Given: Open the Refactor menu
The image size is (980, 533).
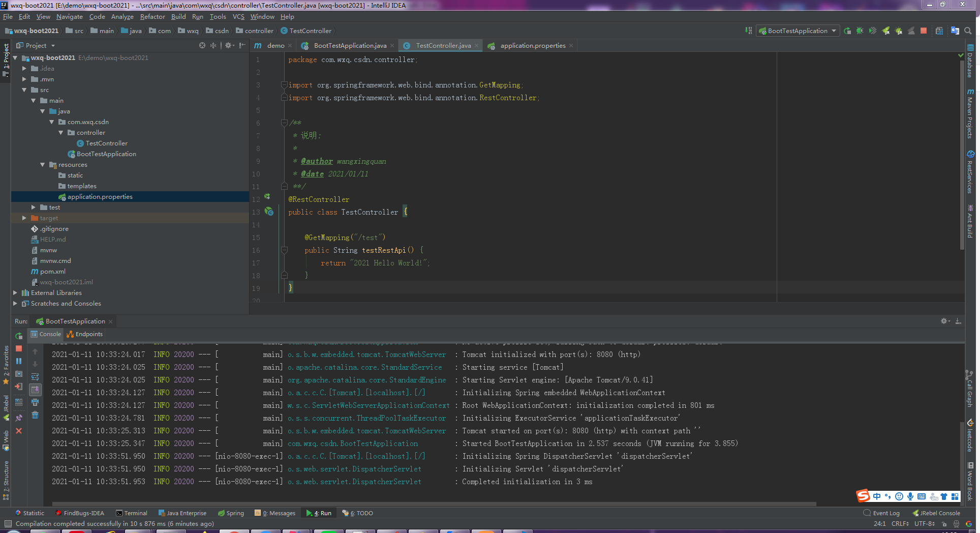Looking at the screenshot, I should tap(152, 17).
